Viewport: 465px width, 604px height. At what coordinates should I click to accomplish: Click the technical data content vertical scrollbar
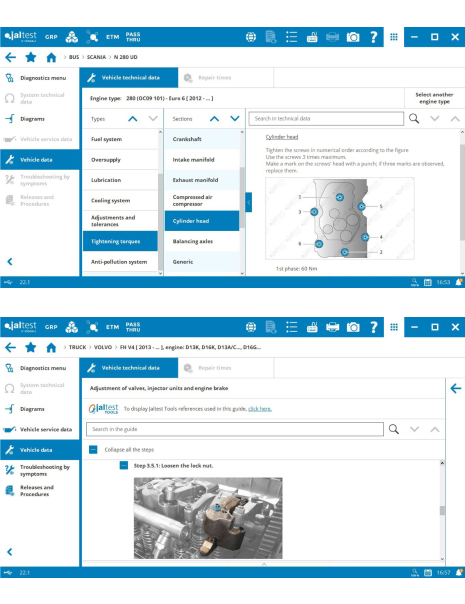(462, 193)
